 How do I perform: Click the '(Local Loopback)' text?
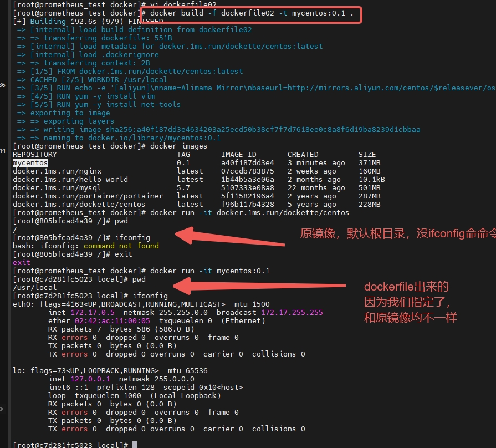185,396
